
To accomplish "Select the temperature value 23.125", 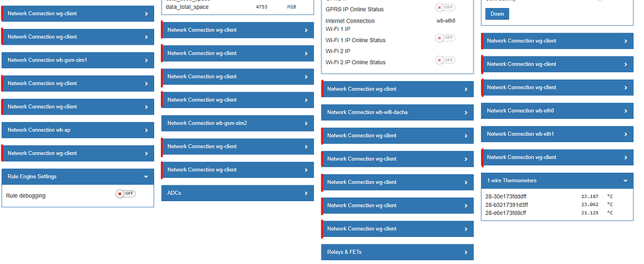I will [x=589, y=212].
